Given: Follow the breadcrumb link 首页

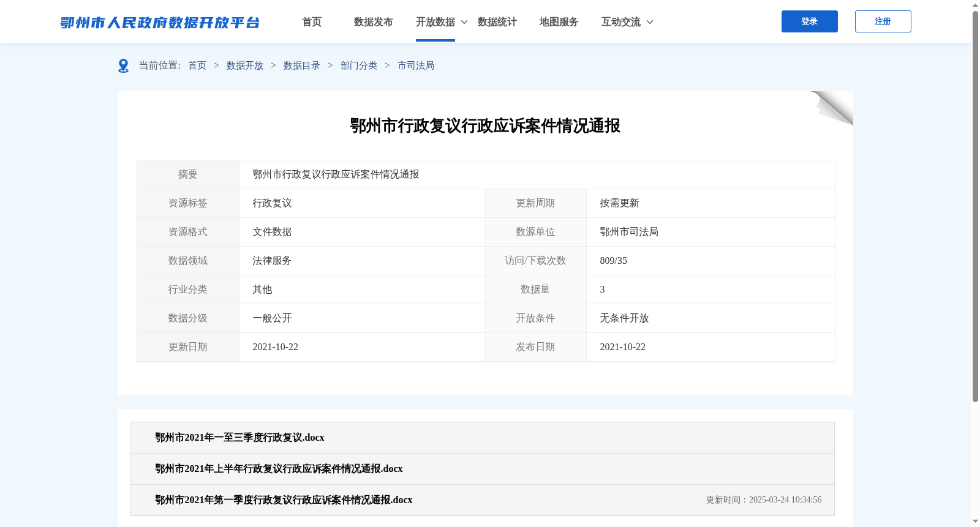Looking at the screenshot, I should click(x=197, y=65).
